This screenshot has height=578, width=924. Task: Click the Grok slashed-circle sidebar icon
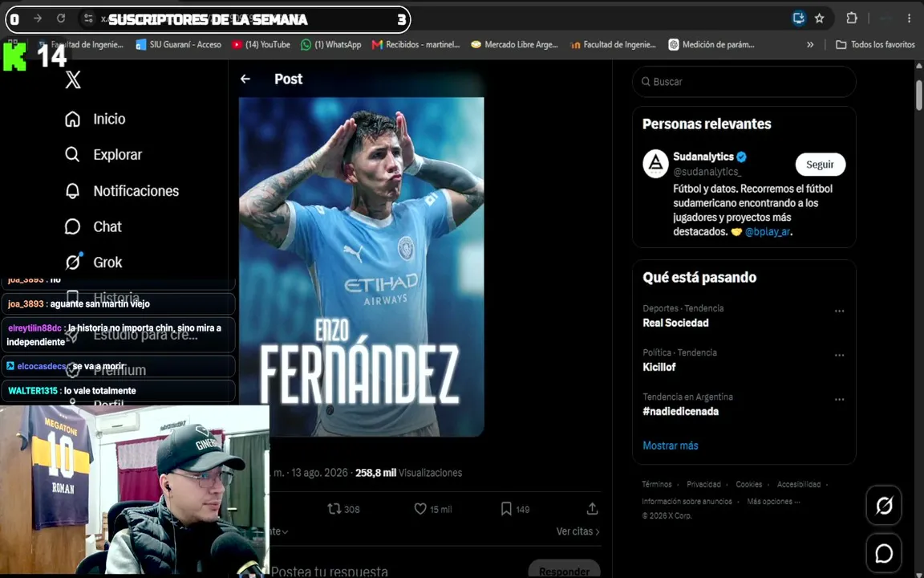[73, 262]
